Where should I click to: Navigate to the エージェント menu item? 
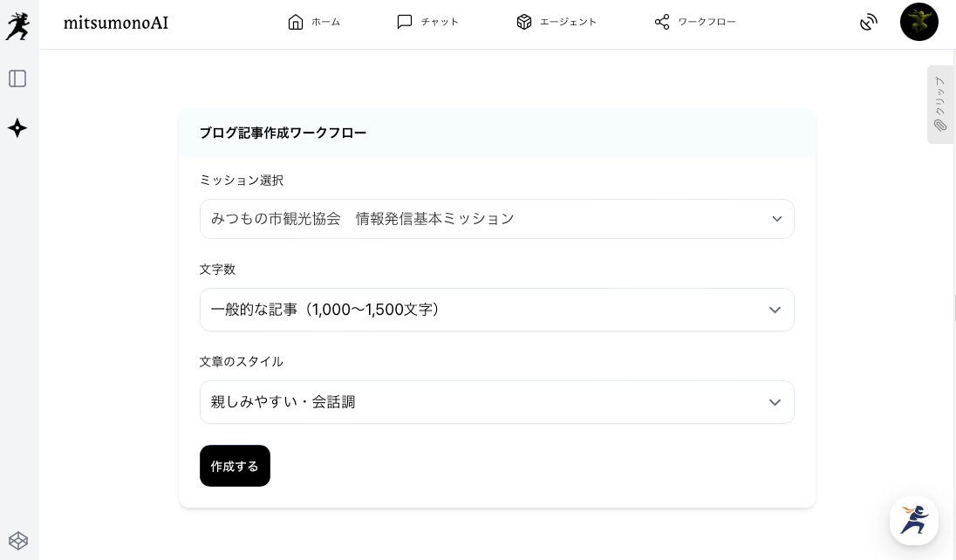(x=557, y=22)
